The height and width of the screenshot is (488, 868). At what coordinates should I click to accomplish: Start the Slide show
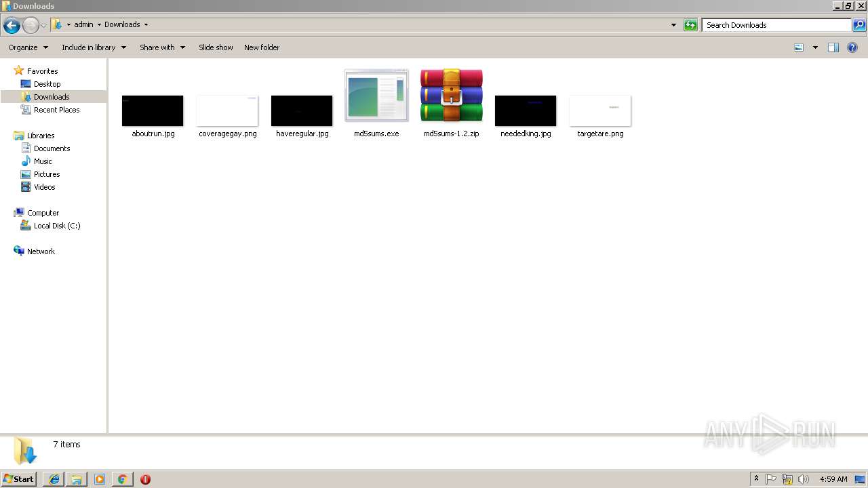tap(216, 47)
